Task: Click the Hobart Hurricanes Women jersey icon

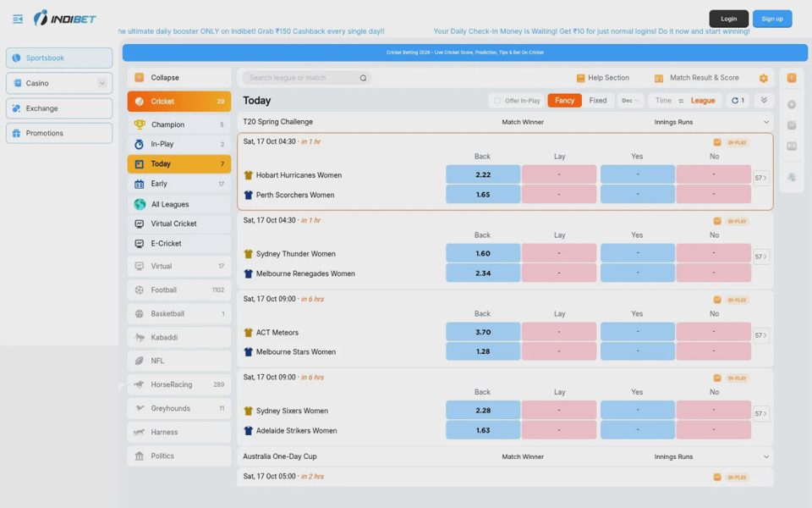Action: point(248,175)
